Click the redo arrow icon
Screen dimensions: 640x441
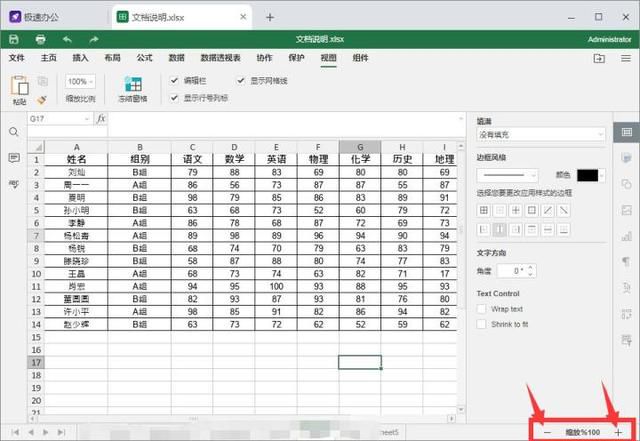94,39
